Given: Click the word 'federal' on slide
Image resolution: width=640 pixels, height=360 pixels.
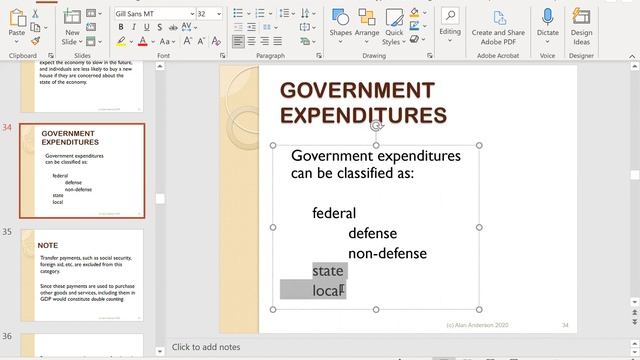Looking at the screenshot, I should [334, 213].
